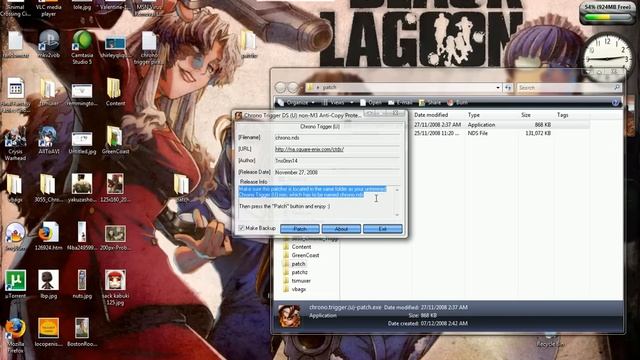Select the chrono trigger desktop file icon
This screenshot has height=360, width=640.
[149, 47]
